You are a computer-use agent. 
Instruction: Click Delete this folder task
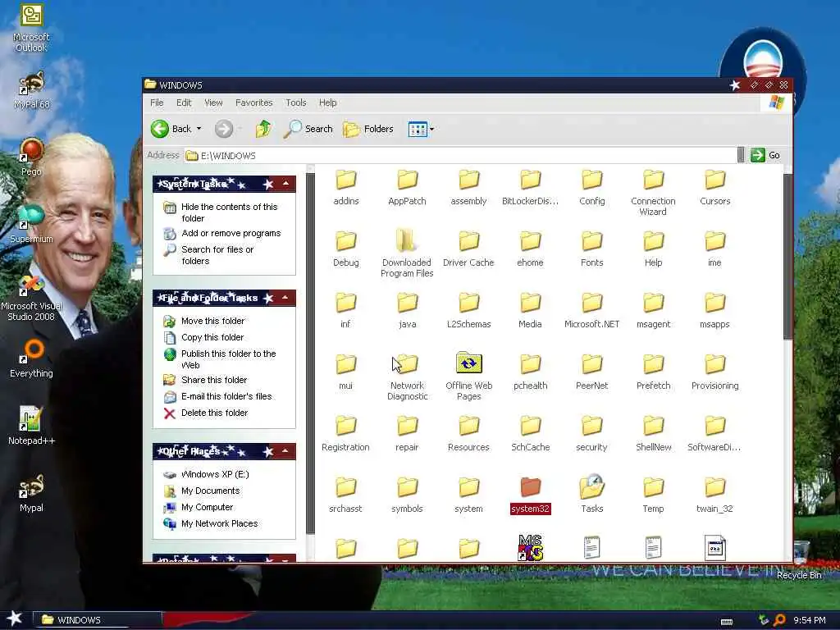point(214,413)
